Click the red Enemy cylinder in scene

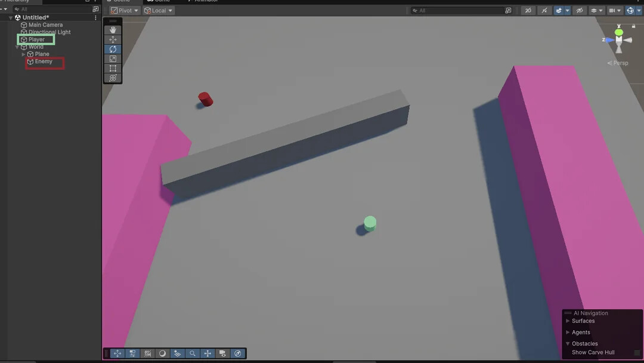click(x=205, y=99)
